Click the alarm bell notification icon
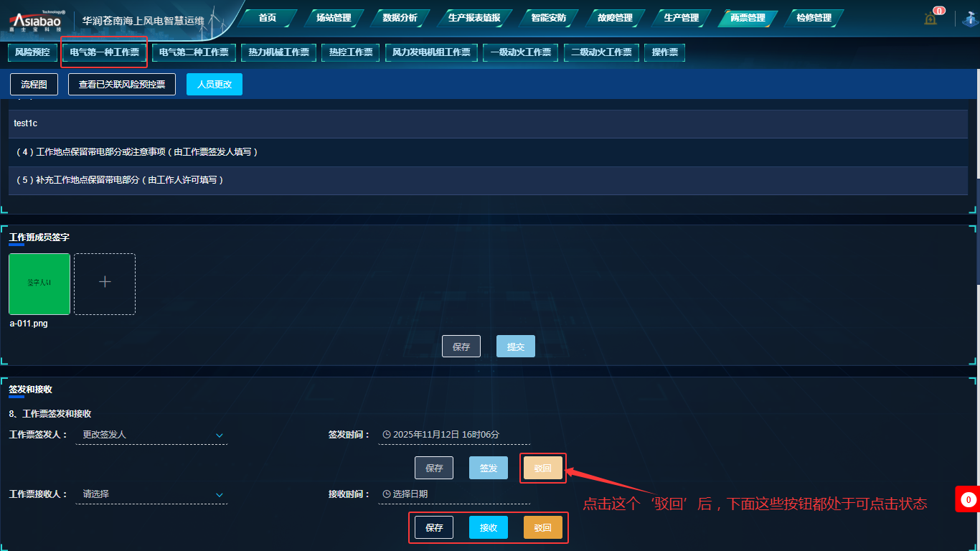The height and width of the screenshot is (551, 980). tap(931, 18)
